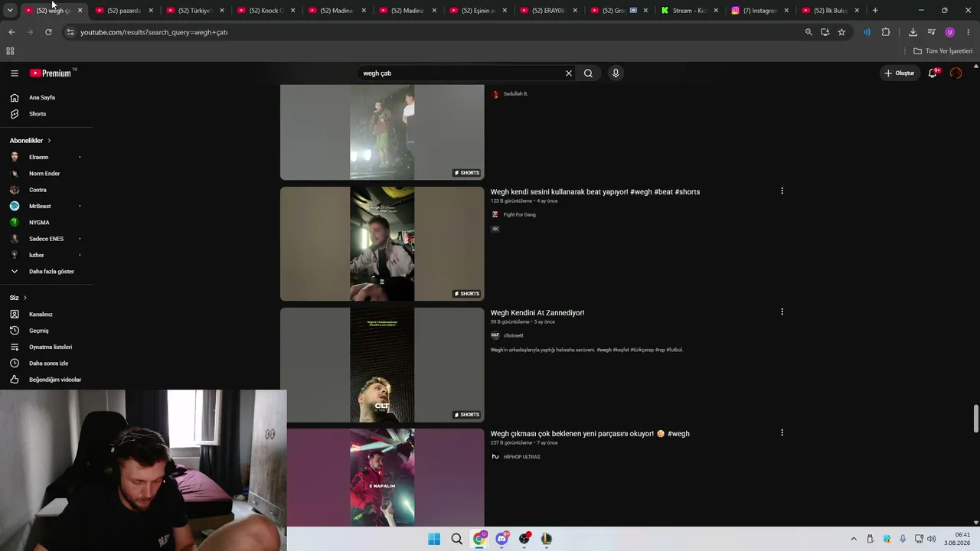Open the apps grid in bookmarks bar
980x551 pixels.
coord(10,51)
